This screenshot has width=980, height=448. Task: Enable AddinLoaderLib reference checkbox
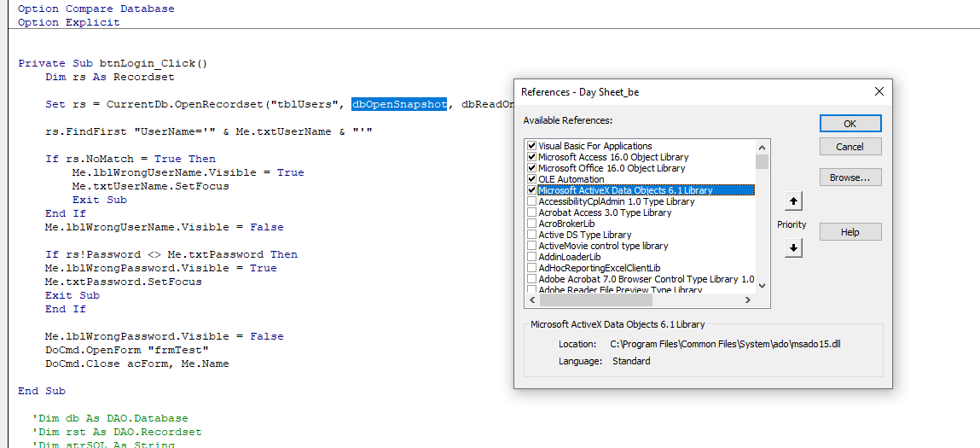click(532, 257)
